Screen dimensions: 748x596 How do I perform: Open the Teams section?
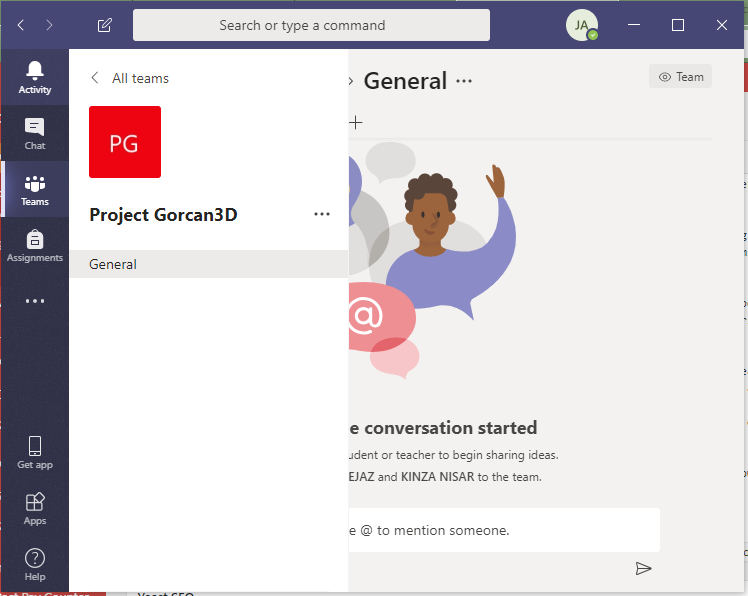pyautogui.click(x=35, y=189)
